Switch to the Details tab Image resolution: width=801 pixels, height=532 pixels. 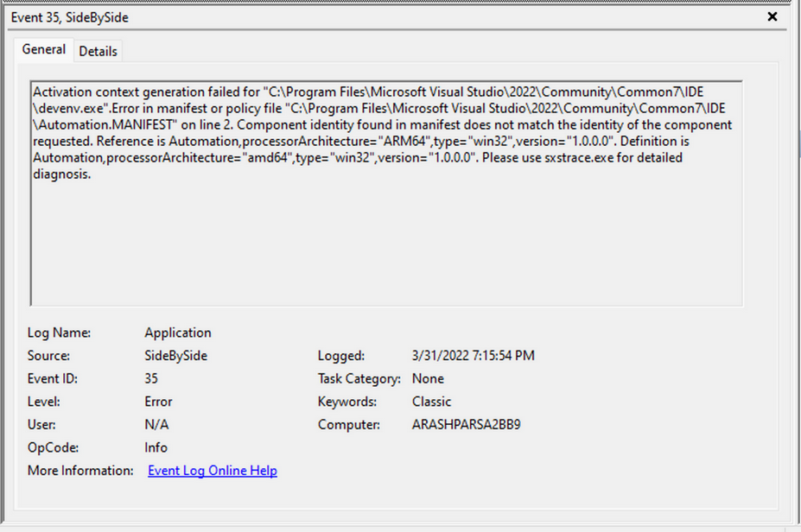(x=98, y=51)
